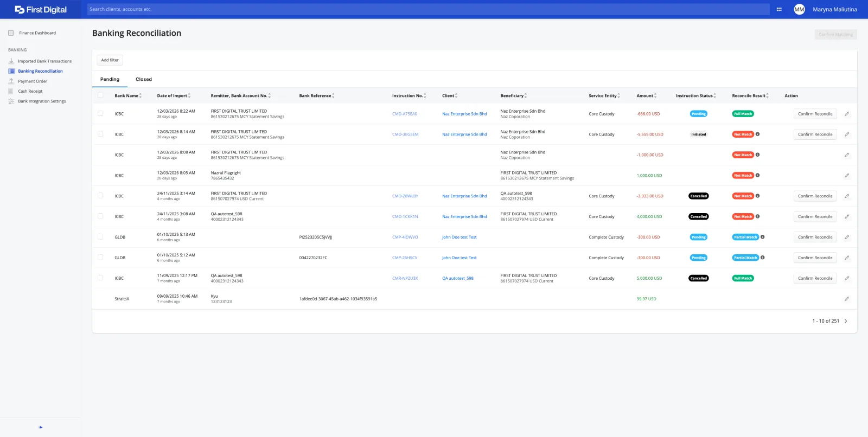Sort table by Bank Name column

[128, 96]
